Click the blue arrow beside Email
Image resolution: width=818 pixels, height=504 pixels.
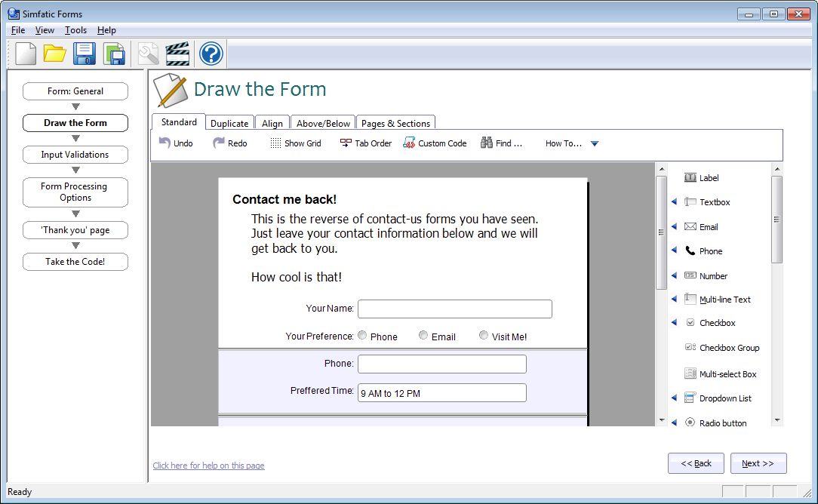point(674,226)
